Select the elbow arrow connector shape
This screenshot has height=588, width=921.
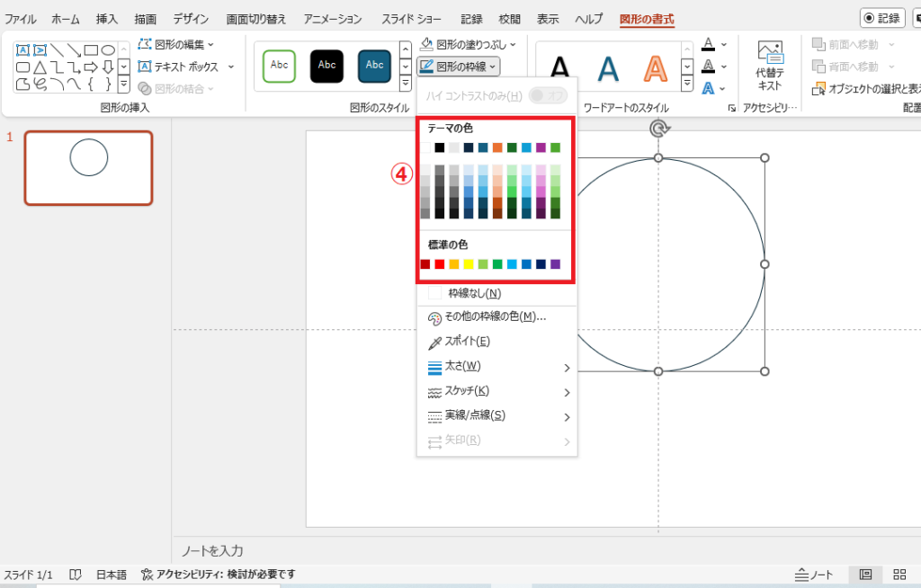(74, 67)
